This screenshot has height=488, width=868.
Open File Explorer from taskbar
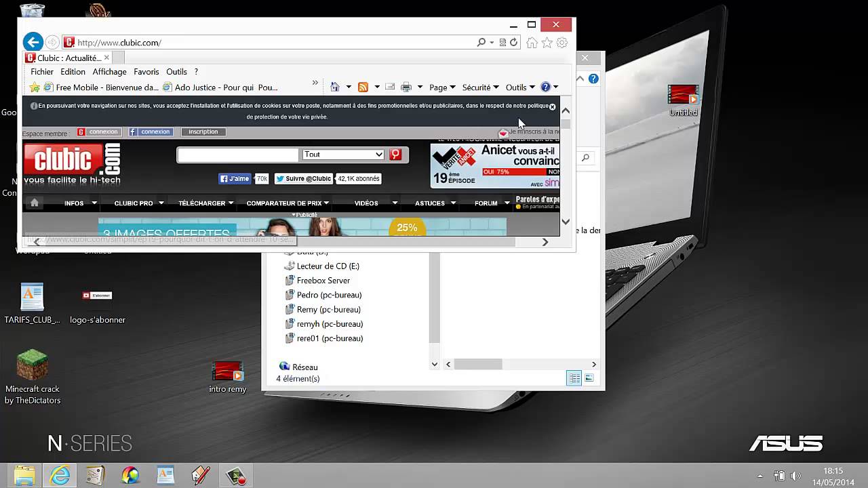click(x=24, y=475)
